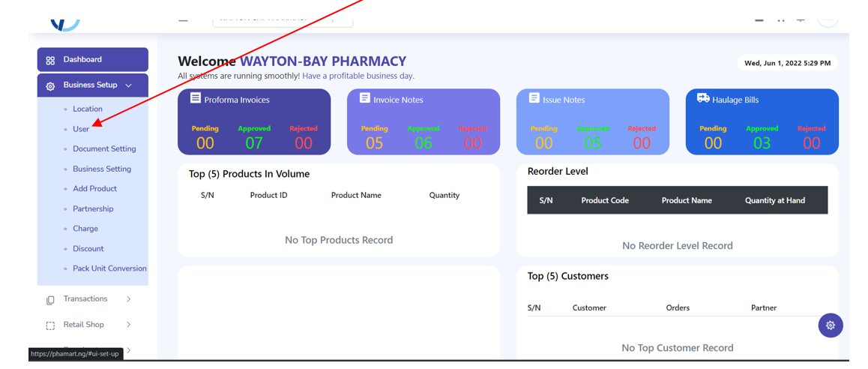This screenshot has height=369, width=868.
Task: Click the Partnership sidebar link
Action: click(x=93, y=209)
